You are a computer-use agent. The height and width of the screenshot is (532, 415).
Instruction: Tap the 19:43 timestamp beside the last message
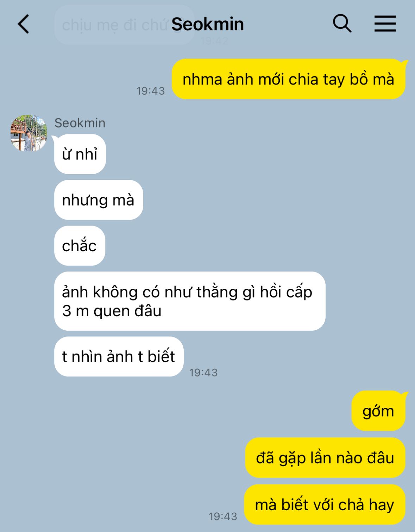click(x=223, y=517)
